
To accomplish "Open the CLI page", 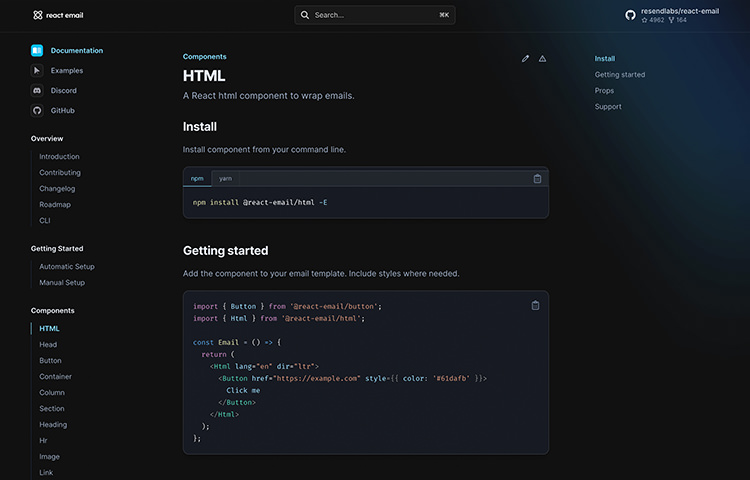I will pos(44,220).
